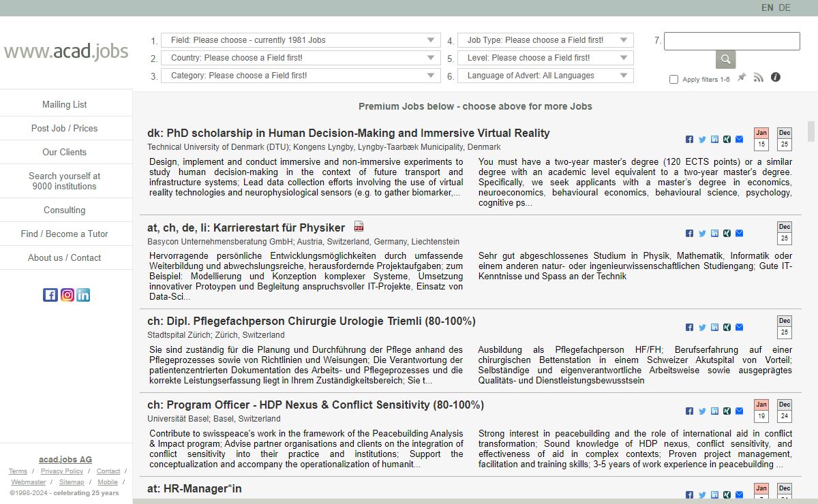
Task: Enable the Apply filters 1-6 checkbox
Action: pos(674,80)
